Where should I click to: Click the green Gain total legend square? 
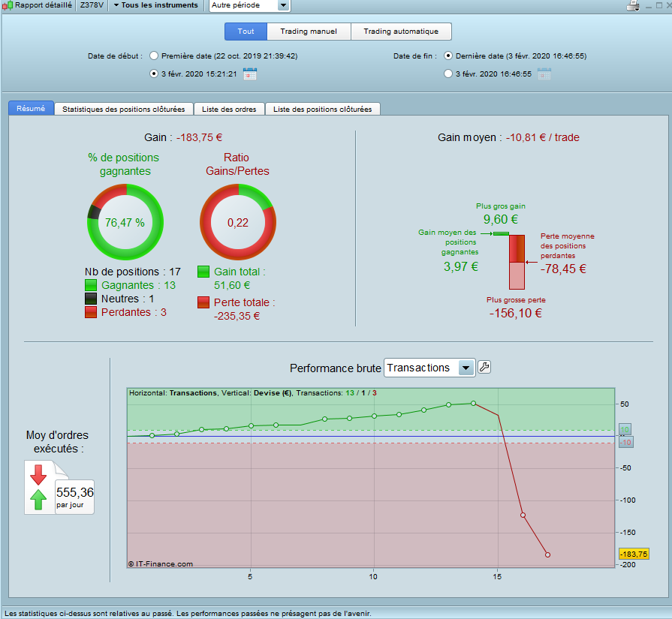(203, 272)
